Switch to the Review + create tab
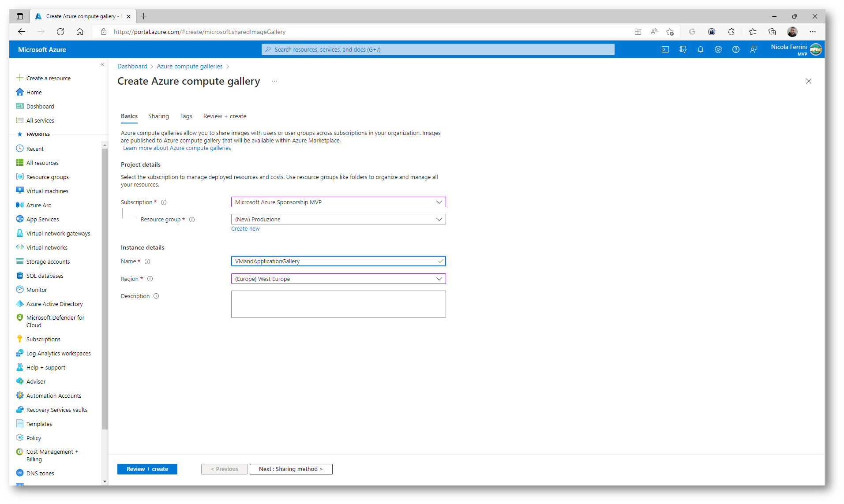Screen dimensions: 844x504 point(225,116)
